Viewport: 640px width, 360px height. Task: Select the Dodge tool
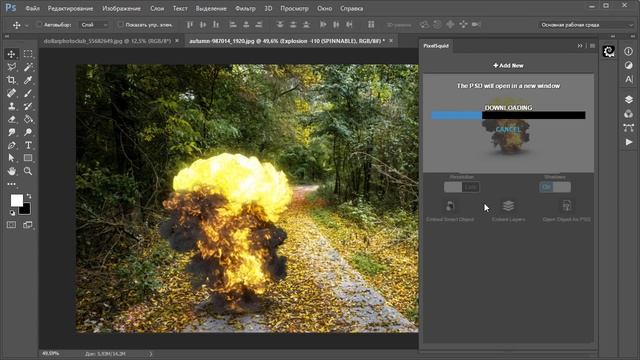click(28, 132)
